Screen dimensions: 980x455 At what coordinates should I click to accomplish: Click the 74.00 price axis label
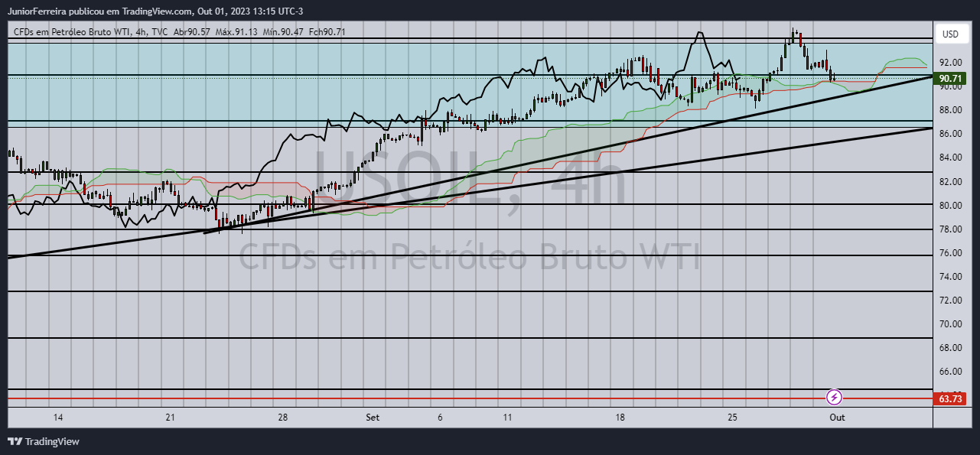(x=952, y=277)
